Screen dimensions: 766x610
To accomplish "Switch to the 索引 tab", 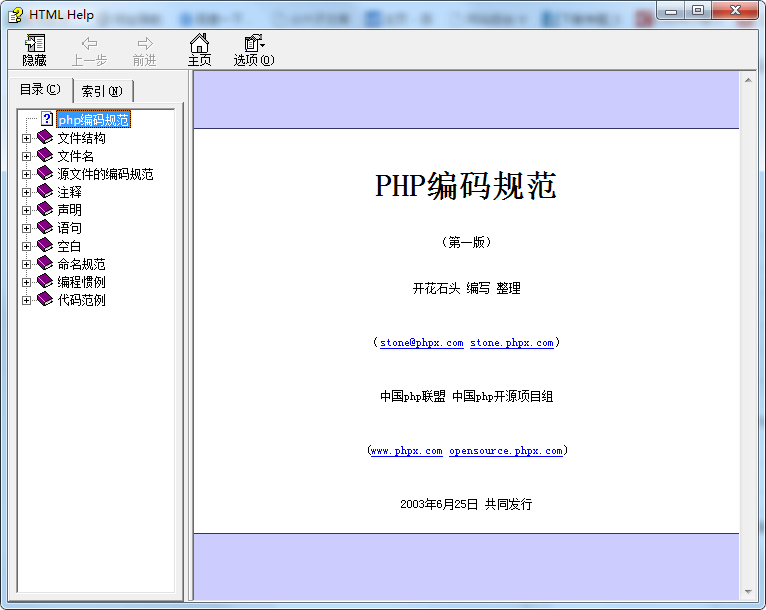I will click(102, 91).
